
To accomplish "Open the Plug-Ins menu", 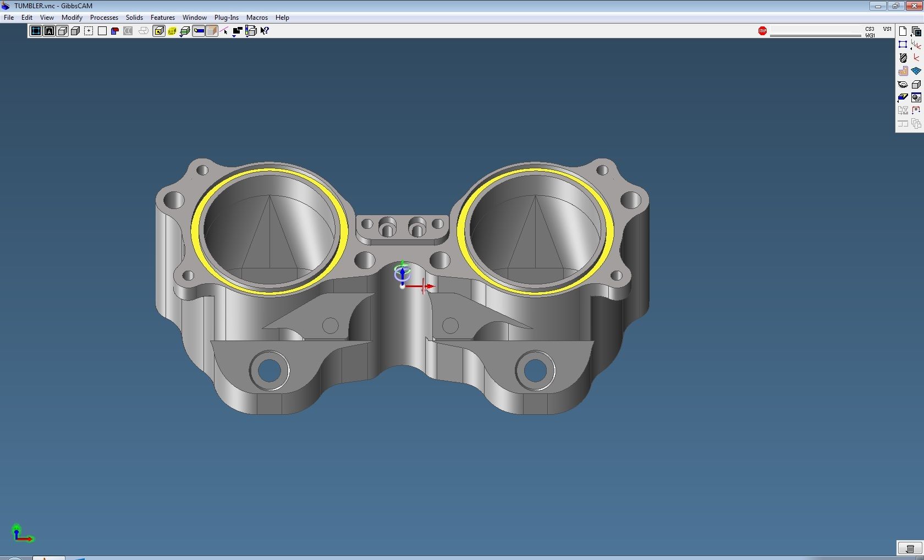I will tap(227, 18).
